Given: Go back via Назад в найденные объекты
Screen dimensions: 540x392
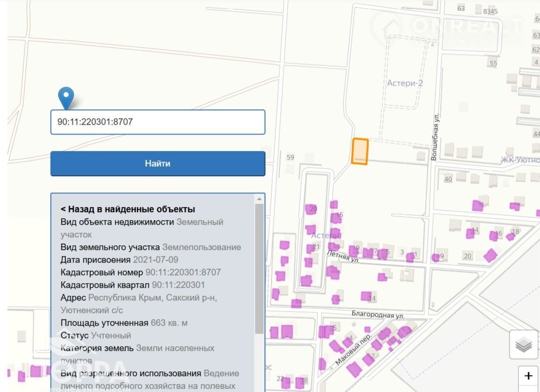Looking at the screenshot, I should point(128,209).
